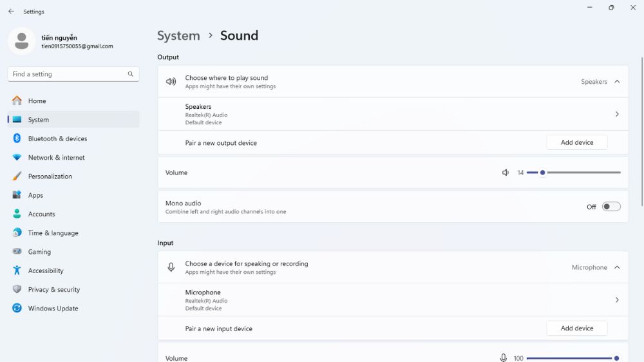
Task: Click the Accessibility figure icon in sidebar
Action: [x=17, y=271]
